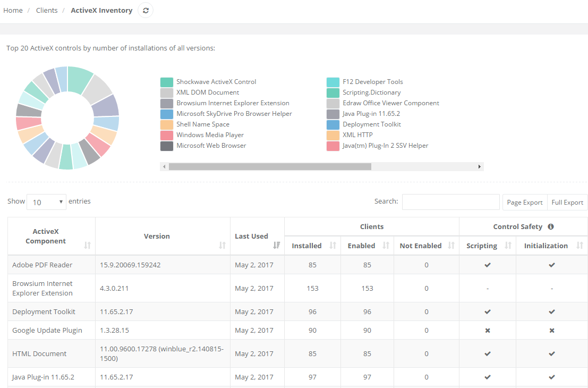Image resolution: width=588 pixels, height=388 pixels.
Task: Open the Show entries dropdown
Action: pyautogui.click(x=46, y=202)
